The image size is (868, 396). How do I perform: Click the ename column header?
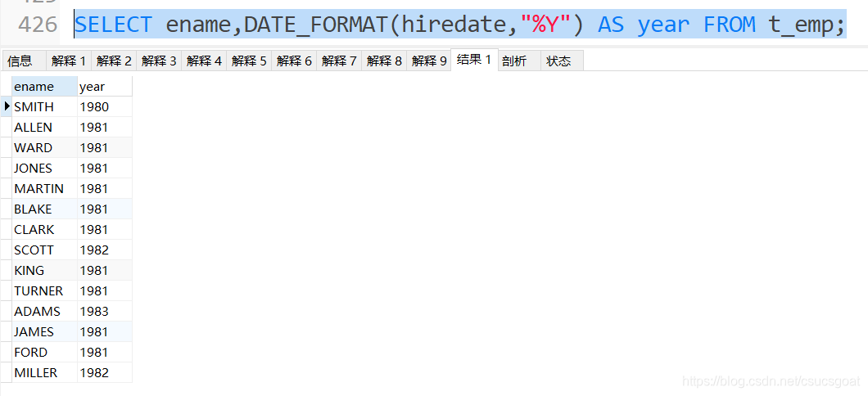44,86
